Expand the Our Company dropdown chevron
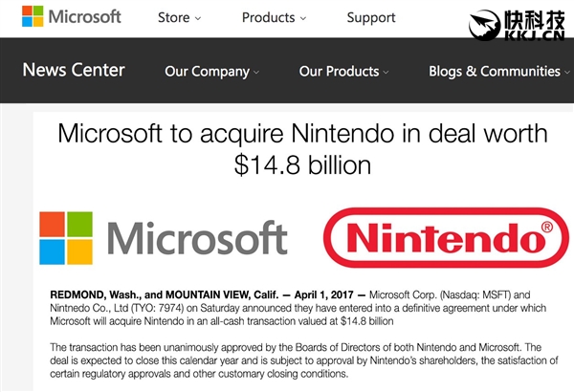The image size is (574, 392). [256, 73]
